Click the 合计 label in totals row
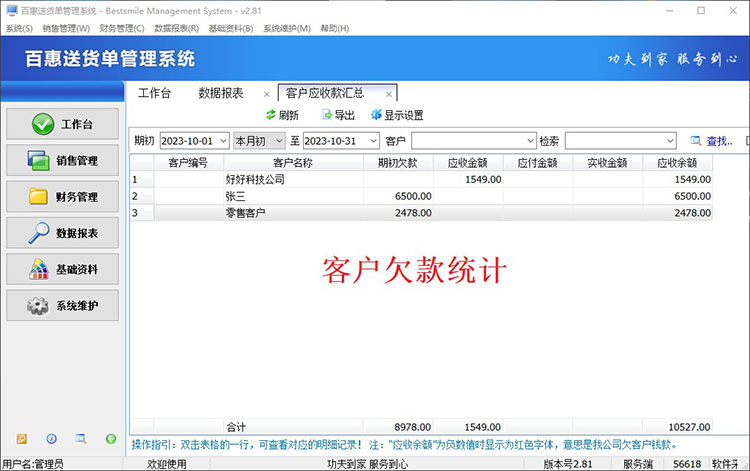Screen dimensions: 750x471 tap(236, 427)
